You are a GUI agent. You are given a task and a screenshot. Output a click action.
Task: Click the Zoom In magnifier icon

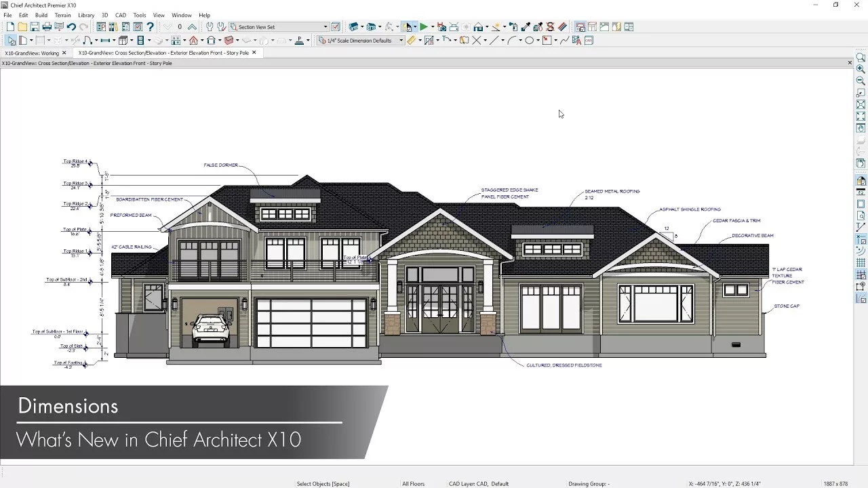pos(861,69)
